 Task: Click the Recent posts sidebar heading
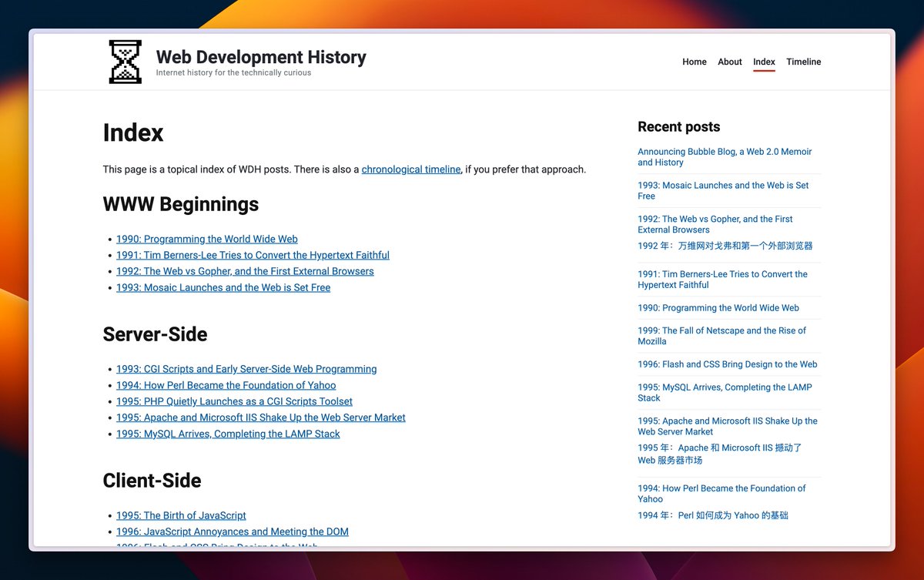(x=679, y=127)
